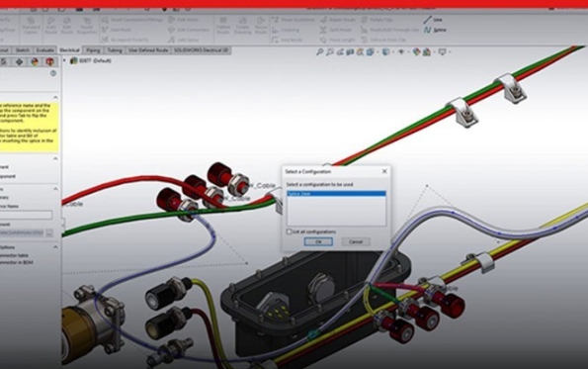Screen dimensions: 588x369
Task: Click OK in Select a Configuration dialog
Action: (318, 241)
